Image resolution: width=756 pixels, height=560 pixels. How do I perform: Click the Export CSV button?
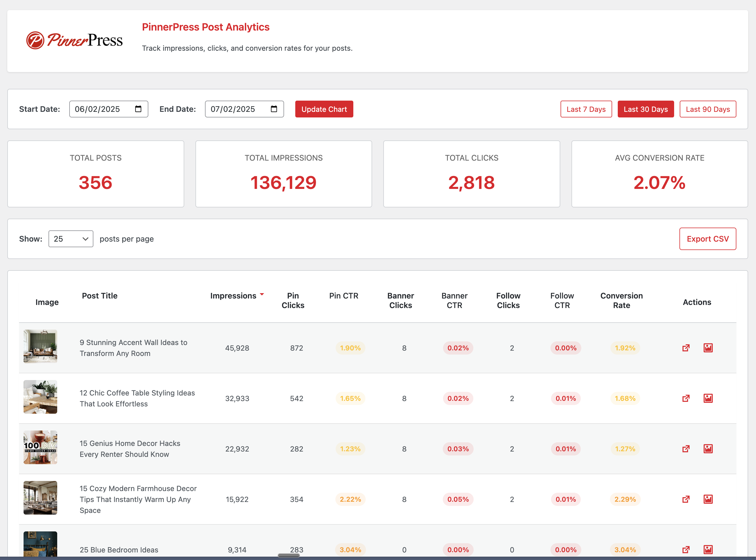coord(707,239)
